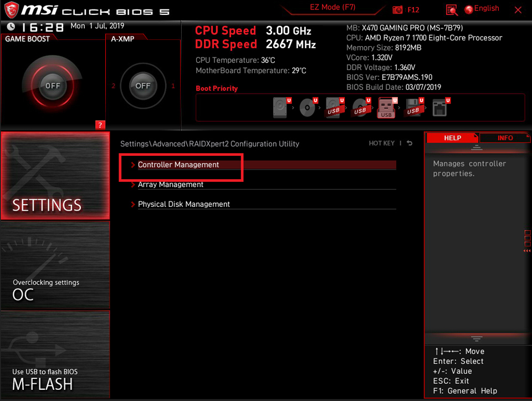Switch to EZ Mode (F7)
The width and height of the screenshot is (532, 401).
click(332, 7)
